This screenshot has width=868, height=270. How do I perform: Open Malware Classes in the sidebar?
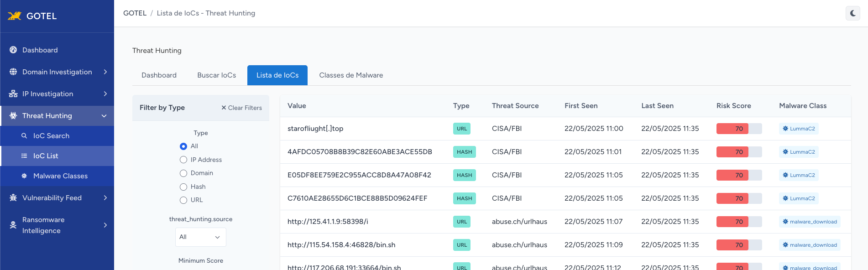(57, 176)
